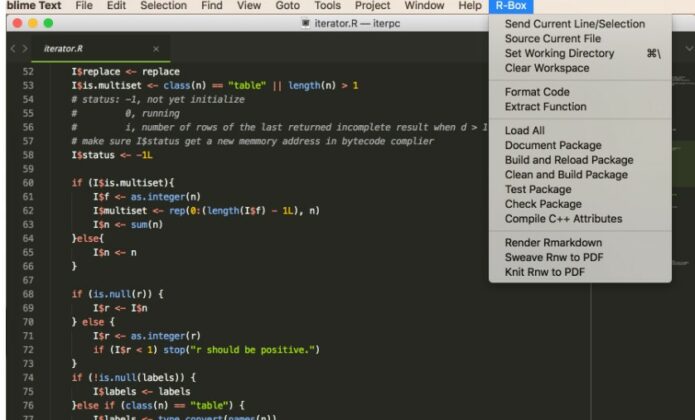The height and width of the screenshot is (420, 695).
Task: Click line number 58 in gutter
Action: pos(28,155)
